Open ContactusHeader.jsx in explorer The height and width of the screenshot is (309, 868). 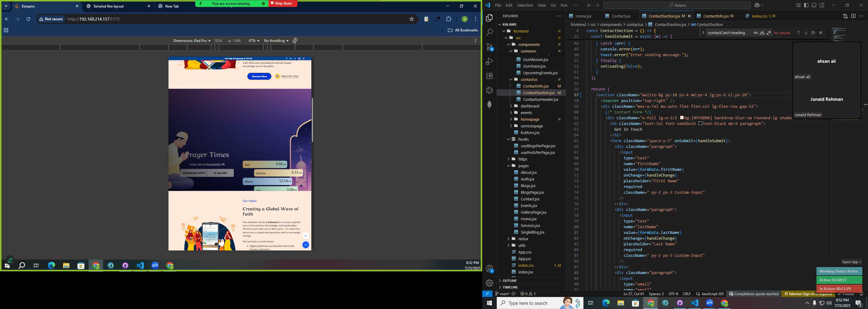click(x=540, y=100)
